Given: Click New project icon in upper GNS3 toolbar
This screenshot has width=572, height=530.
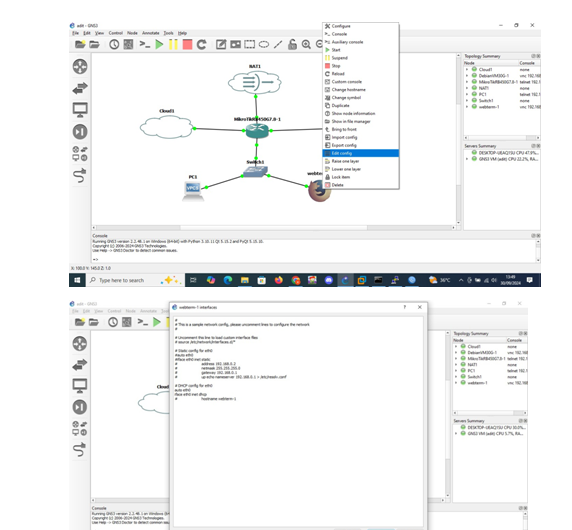Looking at the screenshot, I should click(x=80, y=45).
